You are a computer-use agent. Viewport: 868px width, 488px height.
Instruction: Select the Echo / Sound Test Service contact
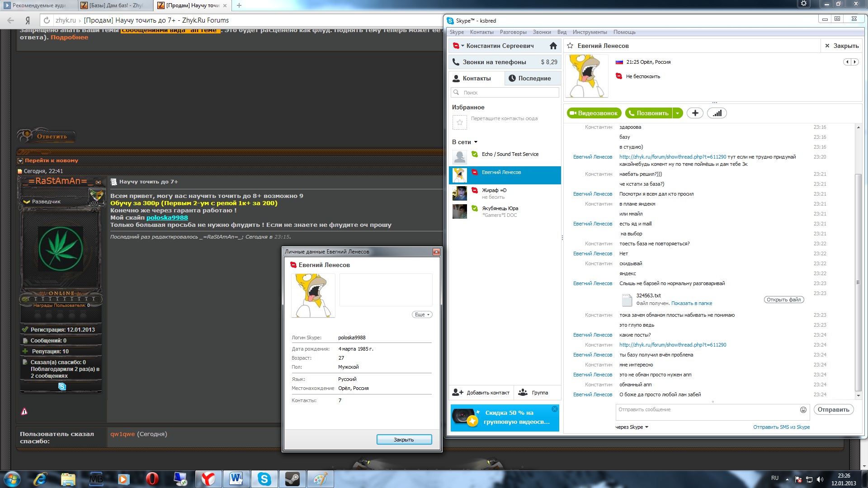[x=505, y=157]
